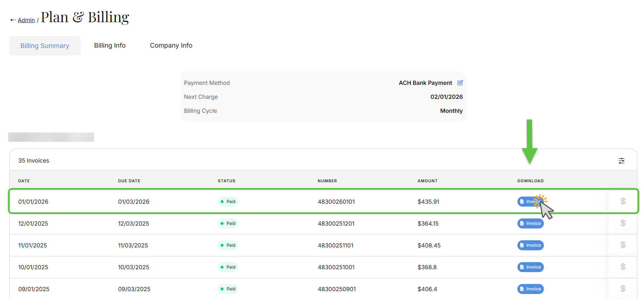Click the Date column header
Screen dimensions: 644x299
click(x=24, y=181)
